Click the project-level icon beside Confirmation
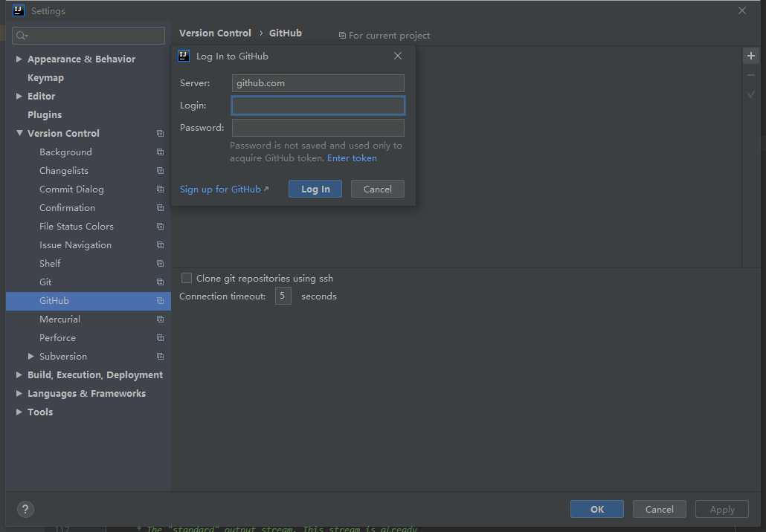The height and width of the screenshot is (532, 766). click(160, 207)
